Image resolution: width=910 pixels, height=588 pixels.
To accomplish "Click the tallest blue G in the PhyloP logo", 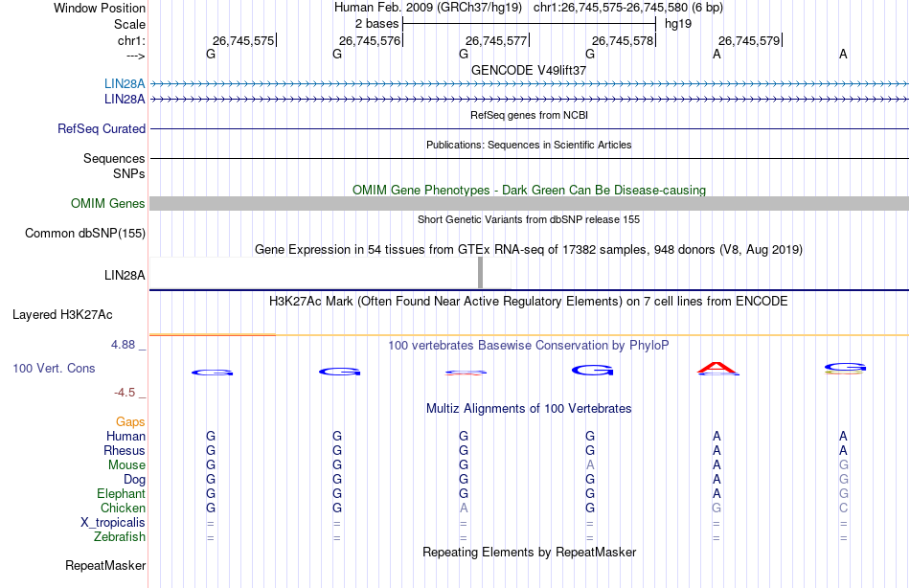I will point(592,370).
